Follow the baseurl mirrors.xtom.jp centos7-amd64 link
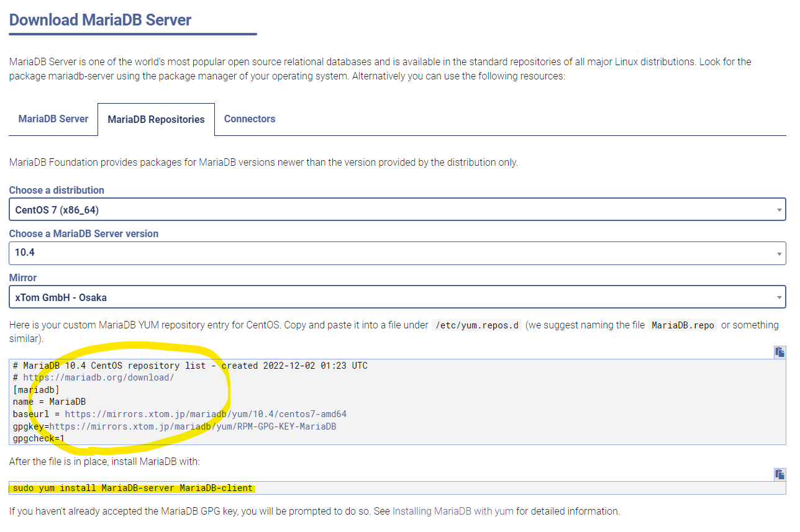Image resolution: width=800 pixels, height=532 pixels. [206, 414]
